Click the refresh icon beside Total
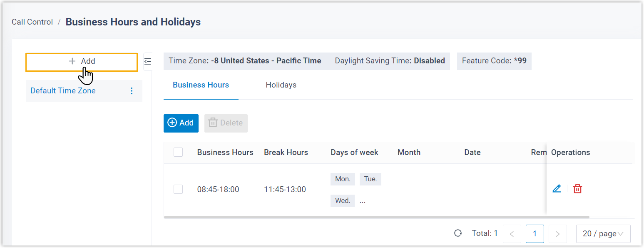 (458, 233)
